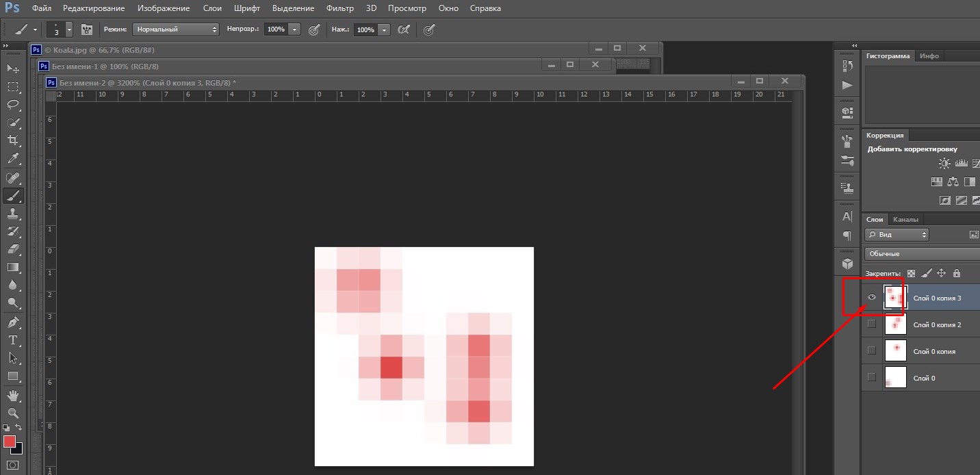Select the Eraser tool

(13, 249)
